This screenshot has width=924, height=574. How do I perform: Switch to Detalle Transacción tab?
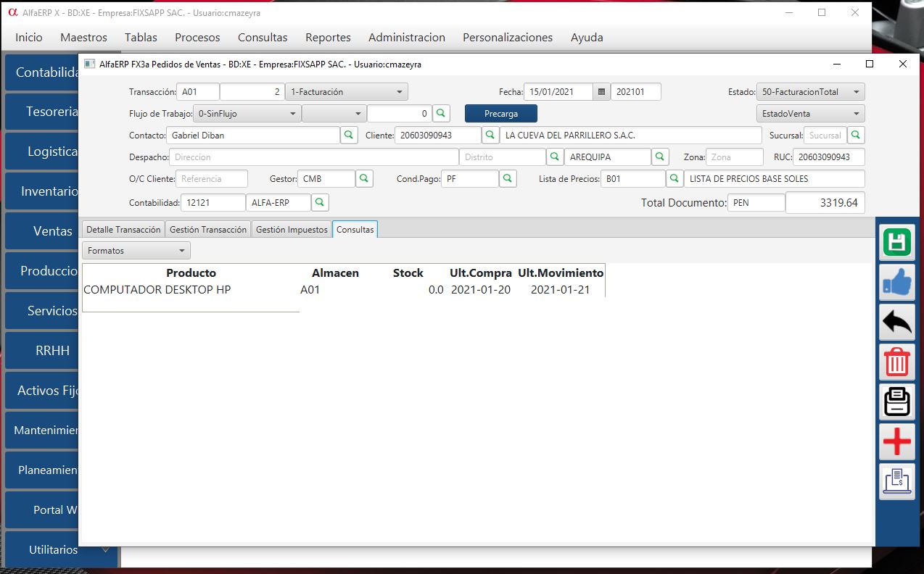[x=123, y=230]
